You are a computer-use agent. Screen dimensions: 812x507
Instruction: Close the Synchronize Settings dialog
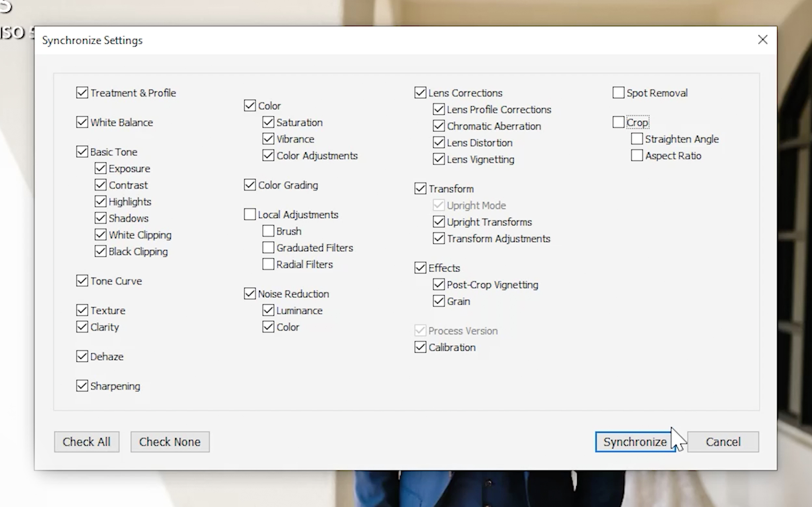(x=762, y=40)
